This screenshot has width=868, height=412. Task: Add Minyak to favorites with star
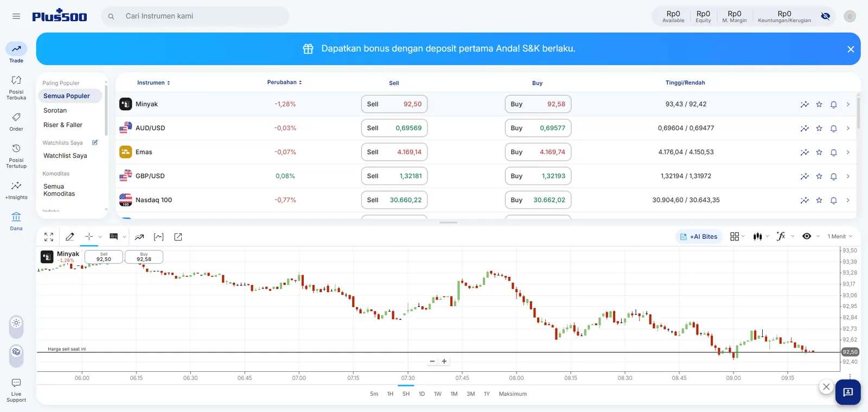tap(819, 104)
